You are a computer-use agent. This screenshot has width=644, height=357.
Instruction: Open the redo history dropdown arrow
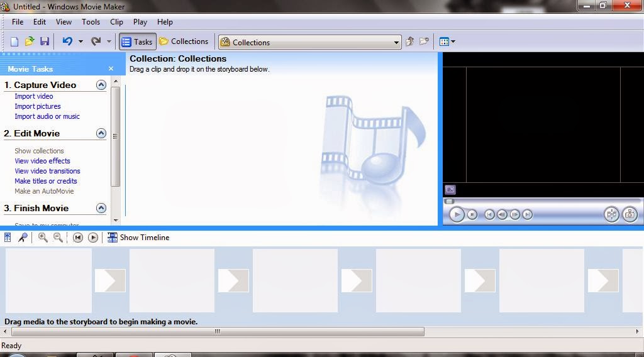point(109,41)
